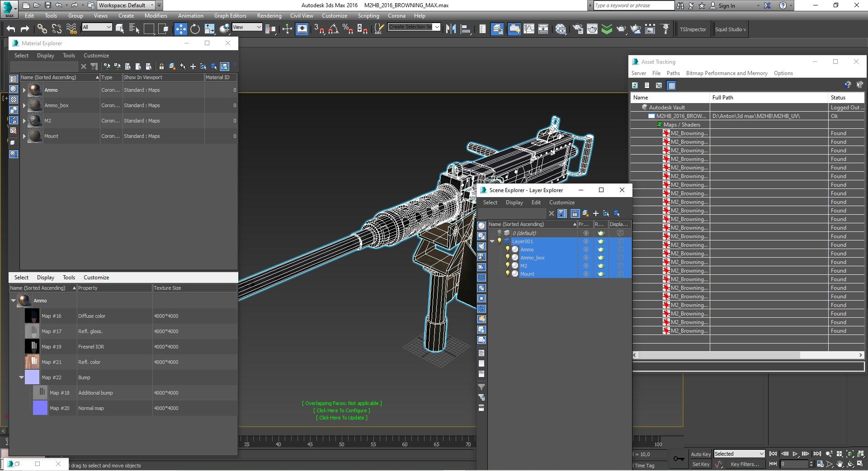Click the Map #20 normal map swatch
Screen dimensions: 868x471
point(40,408)
